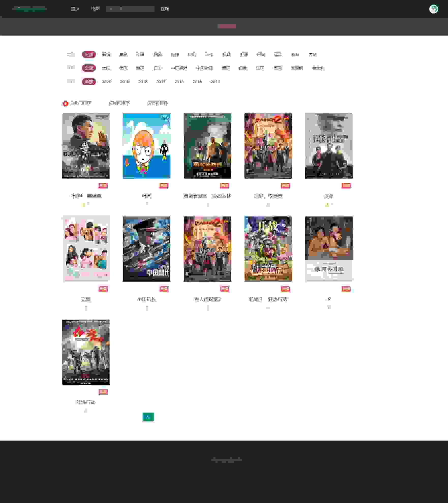The height and width of the screenshot is (503, 448).
Task: Click the movie title 中国机长
Action: [147, 299]
